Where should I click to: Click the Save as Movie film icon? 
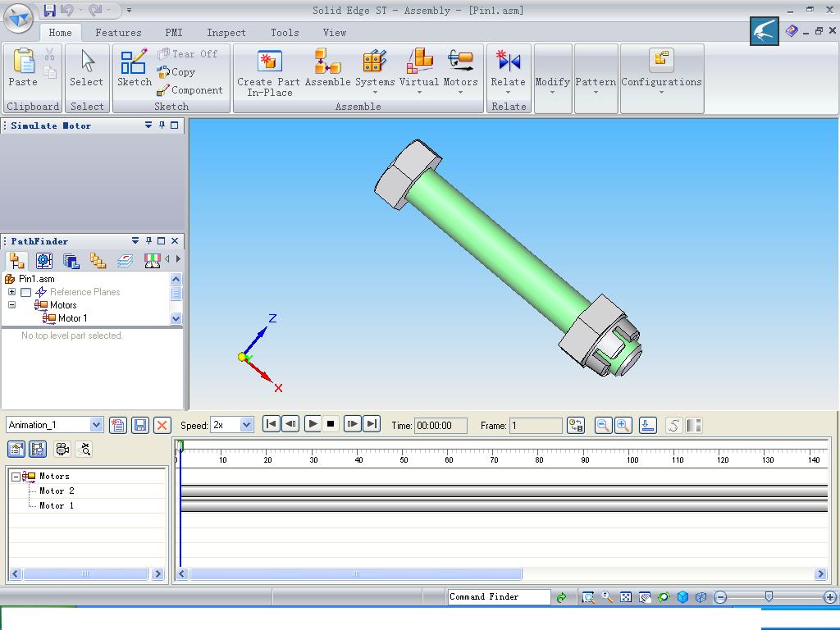tap(38, 449)
